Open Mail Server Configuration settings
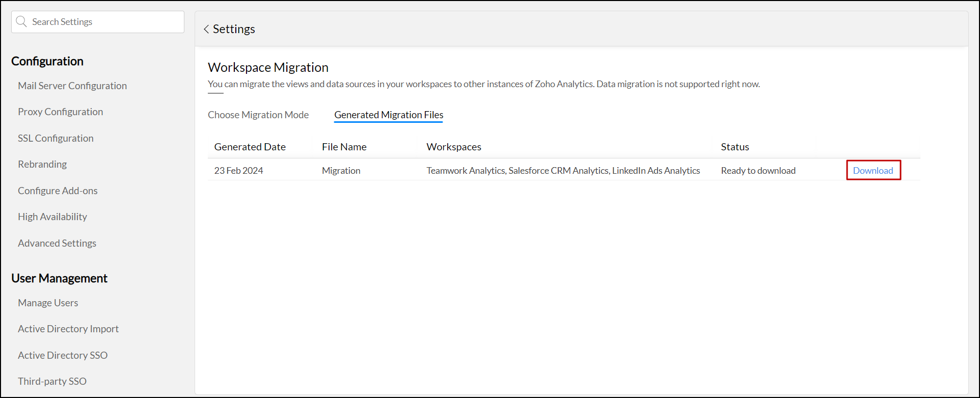Screen dimensions: 980x398 pyautogui.click(x=72, y=86)
